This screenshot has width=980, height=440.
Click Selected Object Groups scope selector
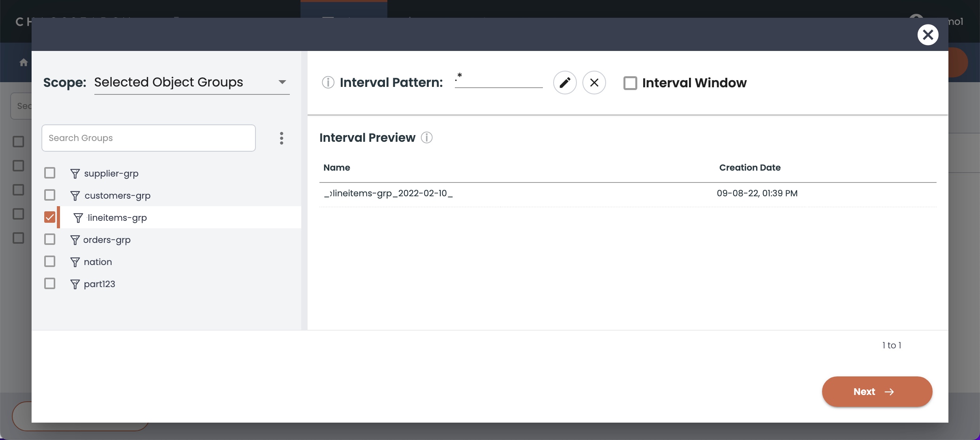click(x=169, y=82)
